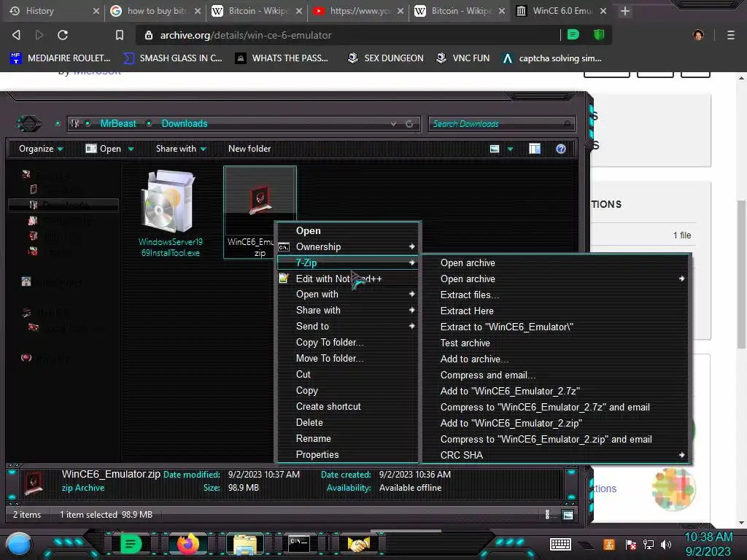Open the green shield extension icon

click(x=599, y=34)
